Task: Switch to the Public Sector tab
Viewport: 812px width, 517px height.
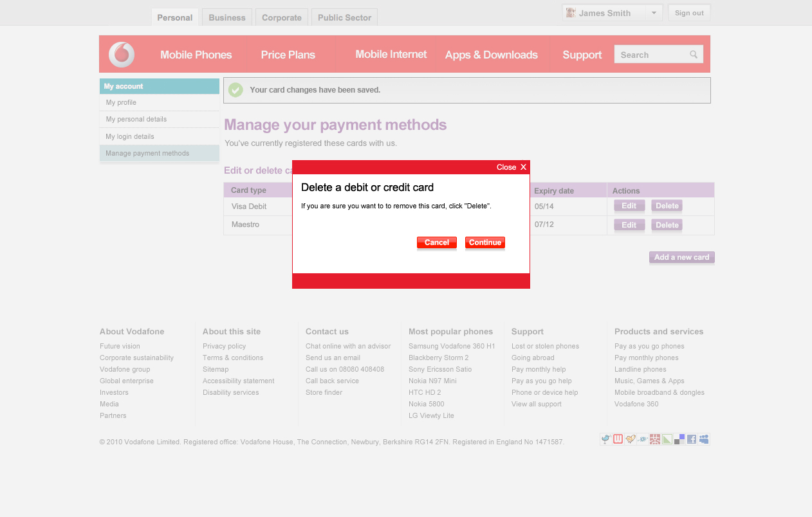Action: [x=344, y=17]
